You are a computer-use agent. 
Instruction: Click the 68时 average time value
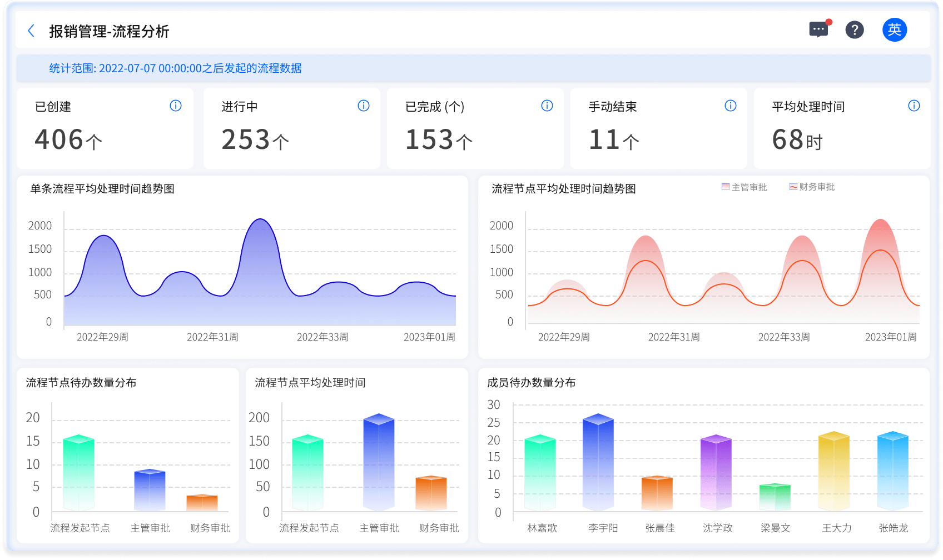pyautogui.click(x=797, y=139)
